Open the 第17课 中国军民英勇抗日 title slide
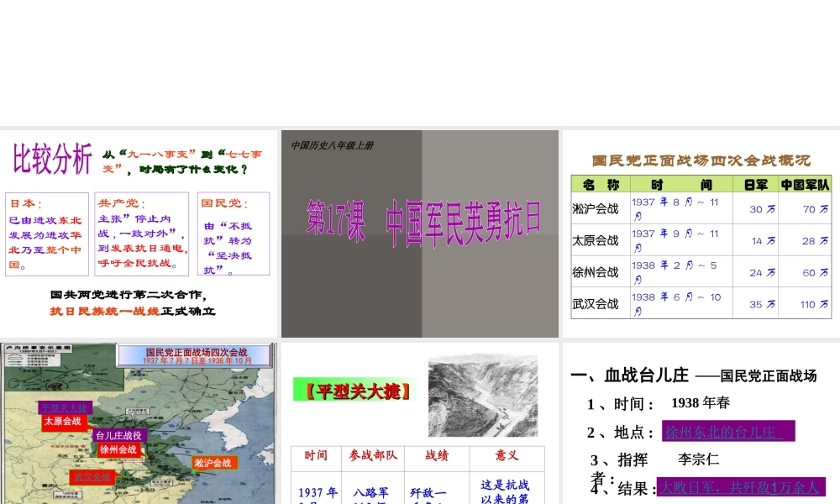This screenshot has height=504, width=840. (x=420, y=234)
